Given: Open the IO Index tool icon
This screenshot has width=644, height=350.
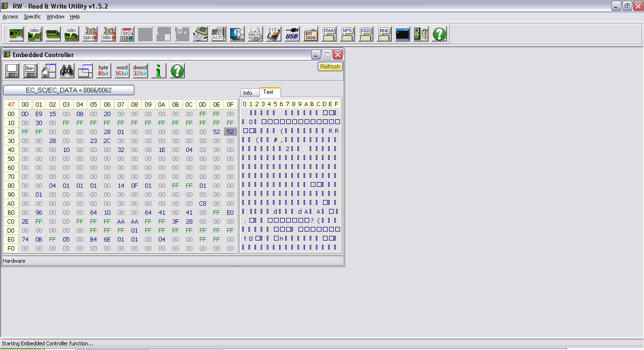Looking at the screenshot, I should point(108,34).
